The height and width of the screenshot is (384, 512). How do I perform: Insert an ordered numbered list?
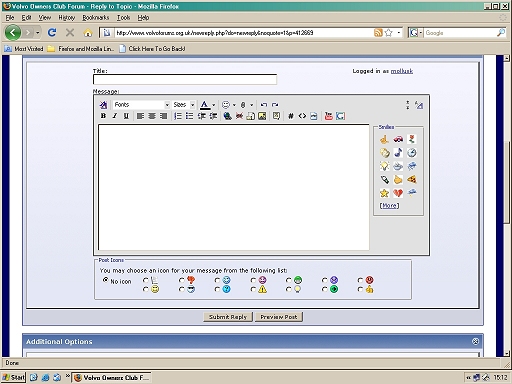click(178, 116)
